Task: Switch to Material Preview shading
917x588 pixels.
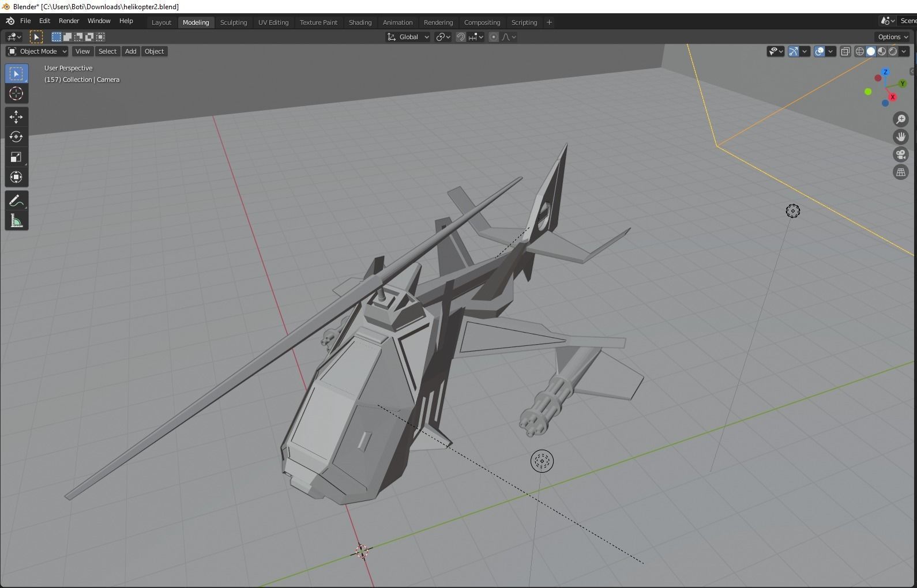Action: 882,51
